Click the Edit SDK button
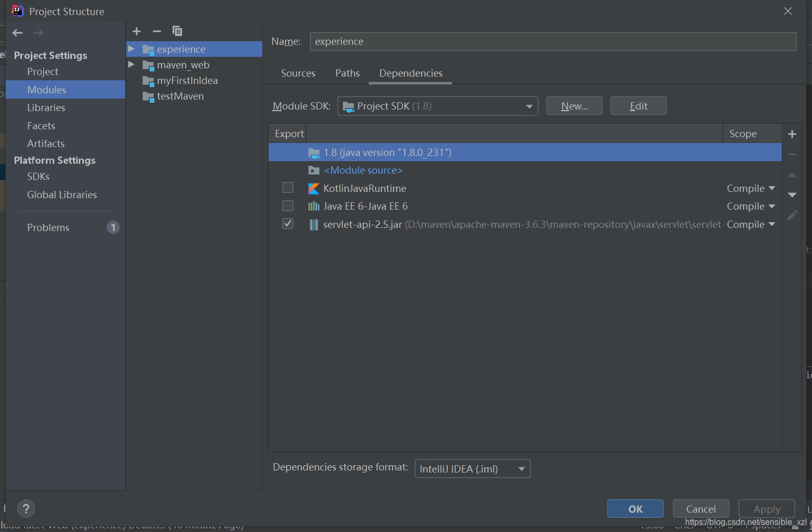 click(x=638, y=106)
